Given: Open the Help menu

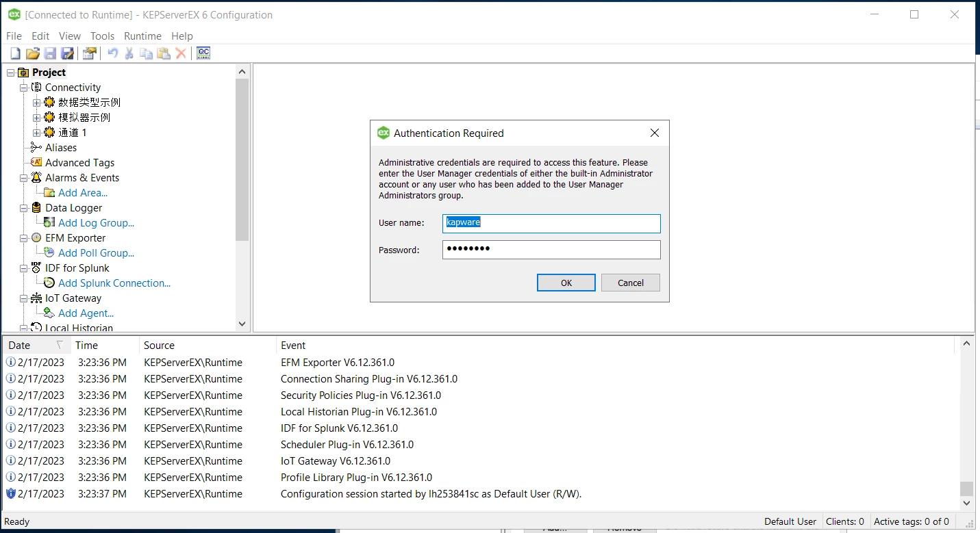Looking at the screenshot, I should (182, 36).
